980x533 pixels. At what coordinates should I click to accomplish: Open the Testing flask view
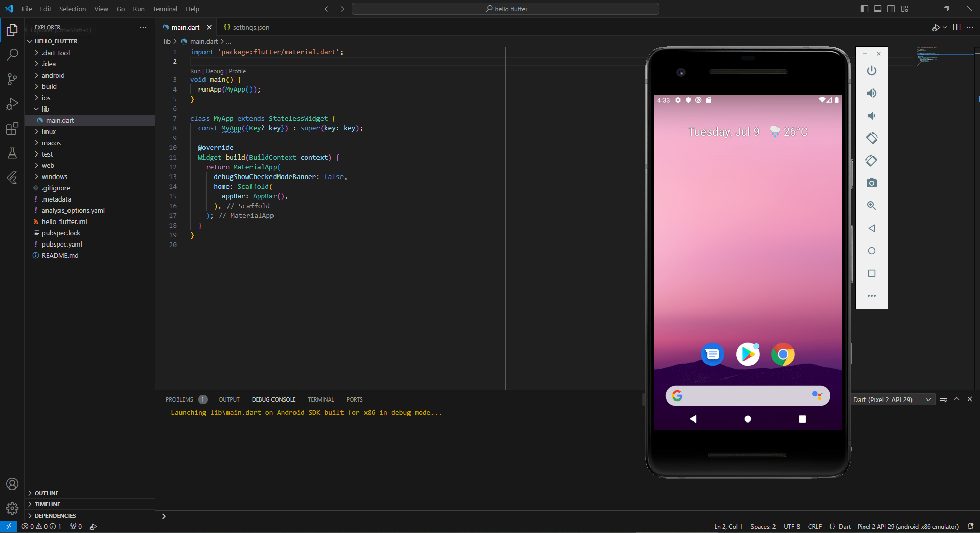click(12, 153)
